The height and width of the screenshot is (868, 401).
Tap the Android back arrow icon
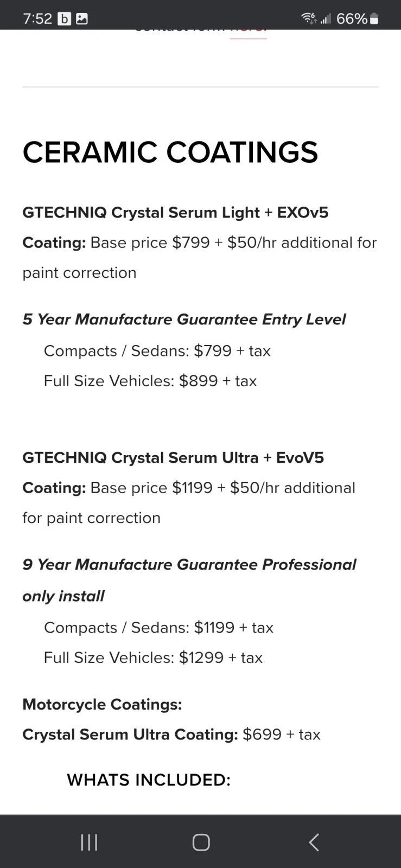[314, 843]
